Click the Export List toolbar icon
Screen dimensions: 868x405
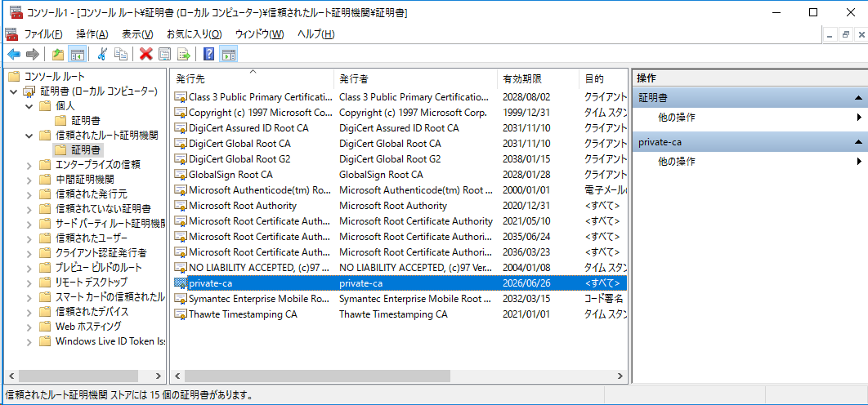pos(183,54)
